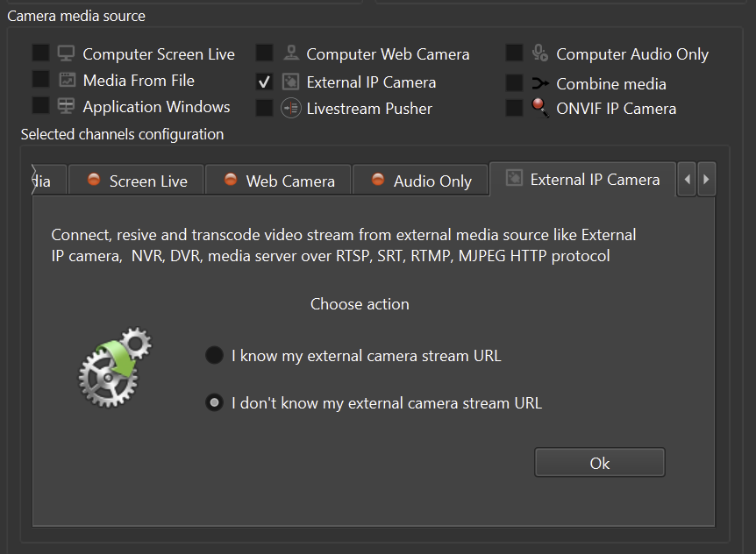756x554 pixels.
Task: Click the Media From File icon
Action: tap(67, 80)
